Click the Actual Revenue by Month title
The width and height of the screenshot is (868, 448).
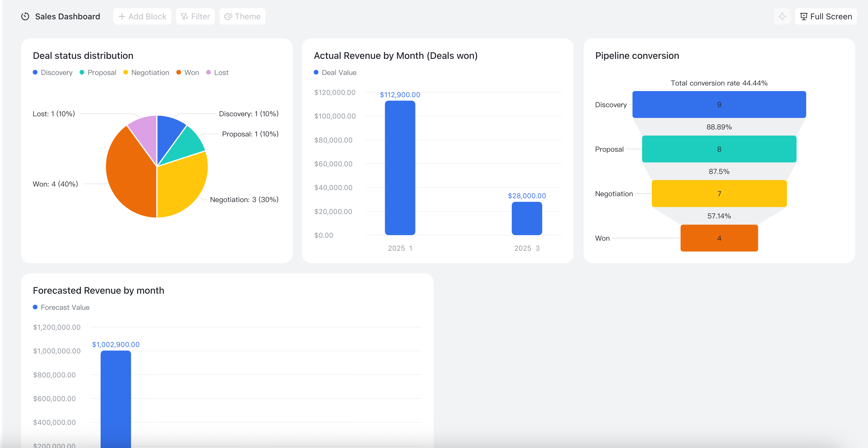coord(396,56)
